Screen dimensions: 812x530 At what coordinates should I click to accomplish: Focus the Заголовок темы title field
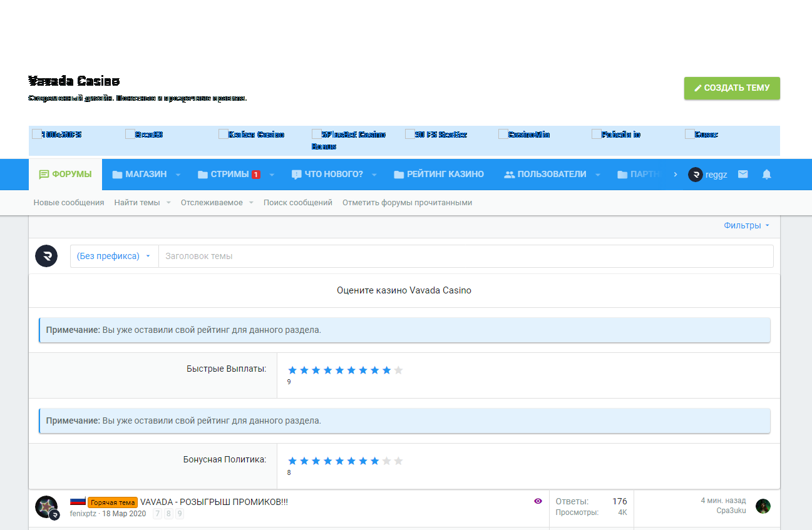click(x=466, y=256)
